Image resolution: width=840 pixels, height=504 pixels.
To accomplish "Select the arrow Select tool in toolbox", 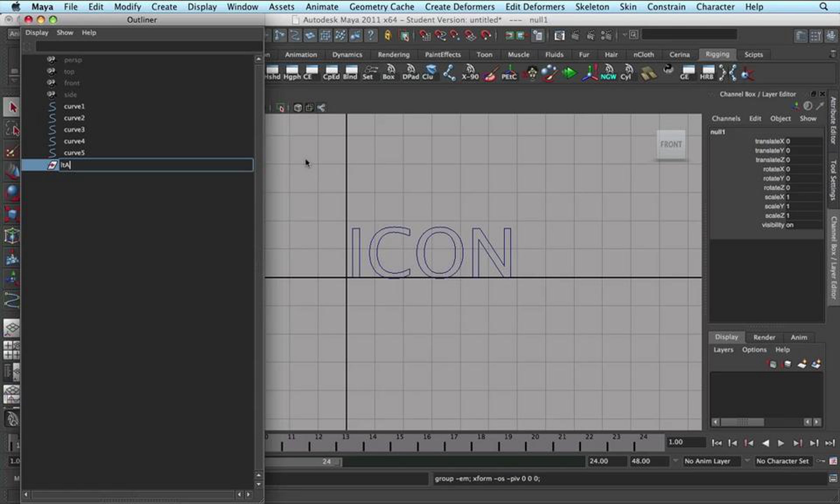I will pos(12,107).
